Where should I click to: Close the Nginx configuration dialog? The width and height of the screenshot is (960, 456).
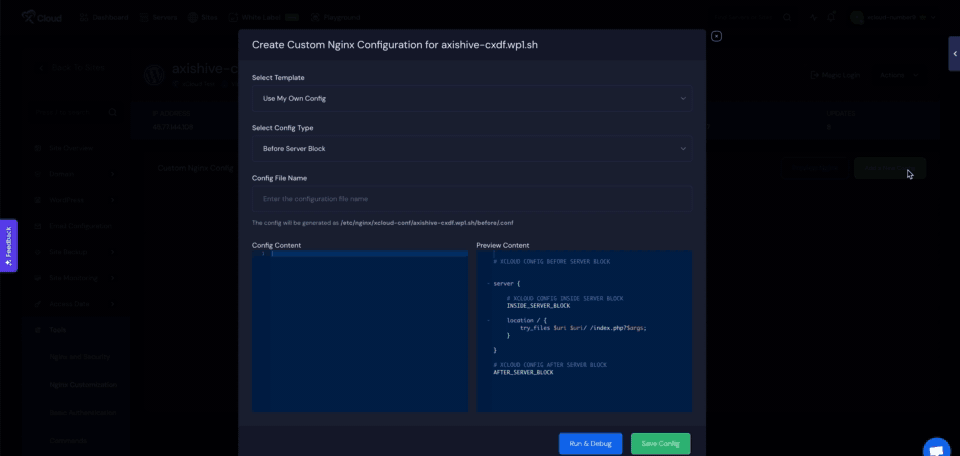[716, 36]
